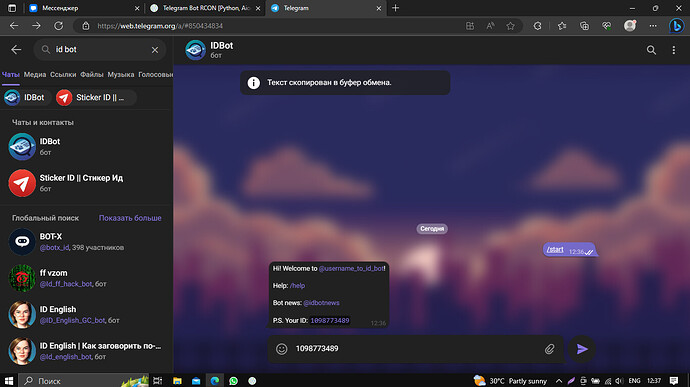
Task: Open the Bing sidebar button
Action: point(676,26)
